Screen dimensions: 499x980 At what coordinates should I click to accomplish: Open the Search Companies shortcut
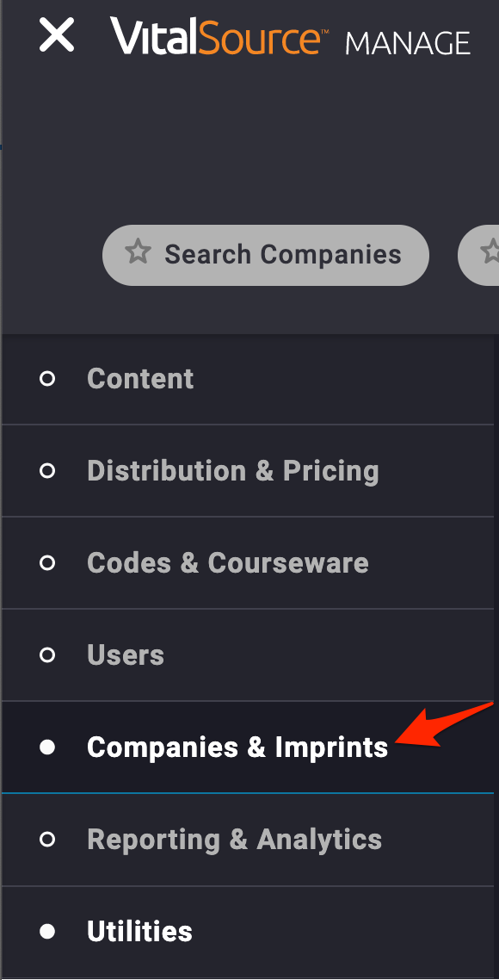pyautogui.click(x=266, y=255)
